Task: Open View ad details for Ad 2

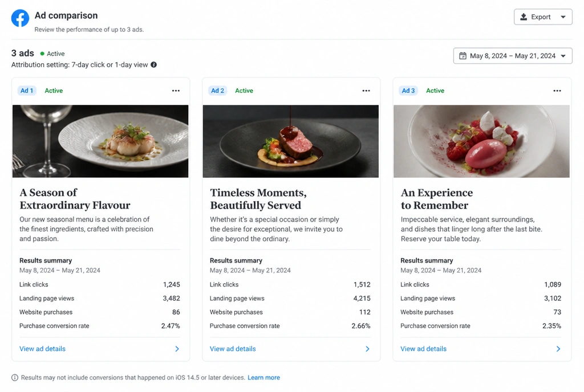Action: 233,349
